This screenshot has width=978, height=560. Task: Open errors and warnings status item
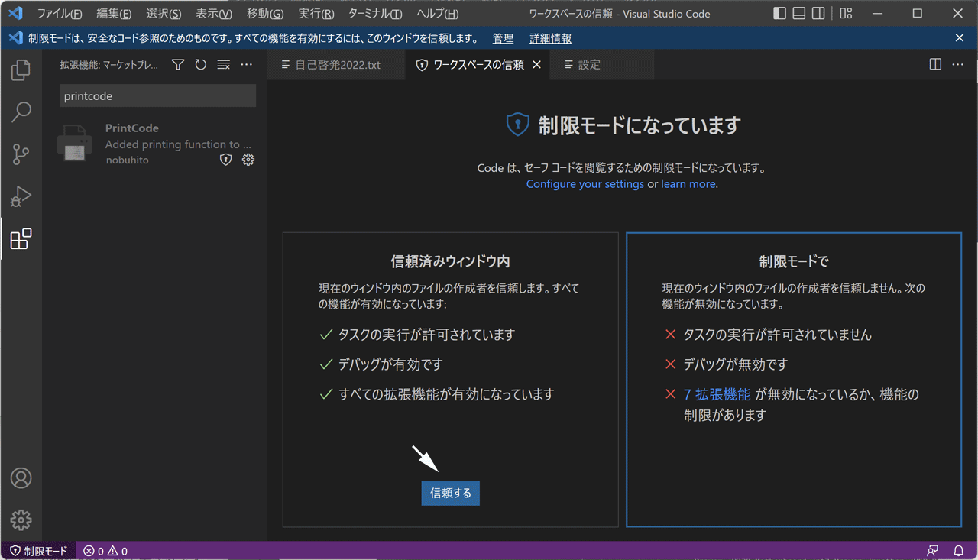tap(105, 551)
